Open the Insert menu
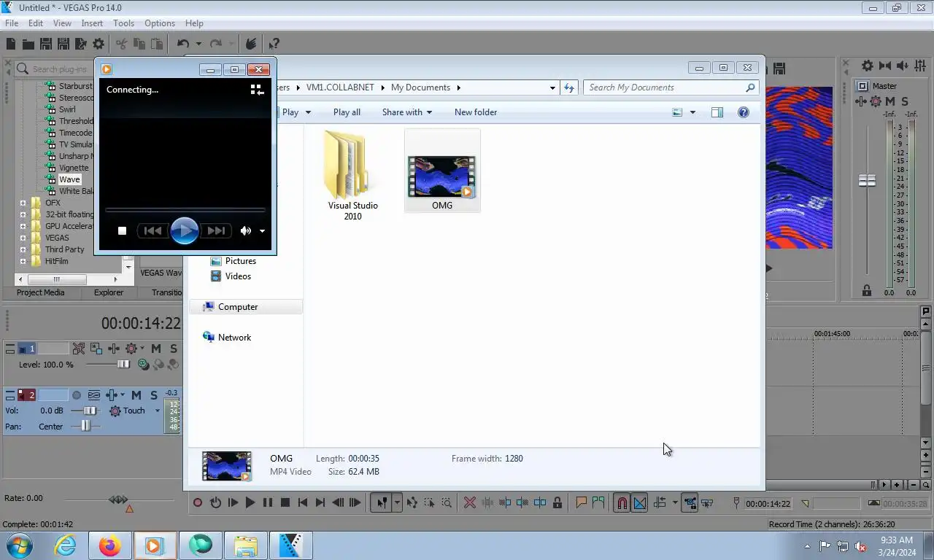Viewport: 934px width, 560px height. point(92,23)
